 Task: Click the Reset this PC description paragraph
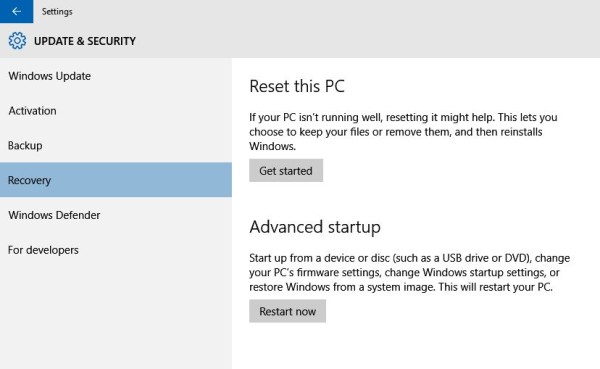click(403, 132)
